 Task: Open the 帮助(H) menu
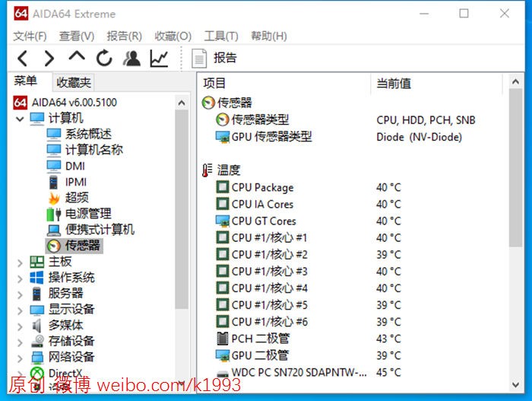pos(269,36)
